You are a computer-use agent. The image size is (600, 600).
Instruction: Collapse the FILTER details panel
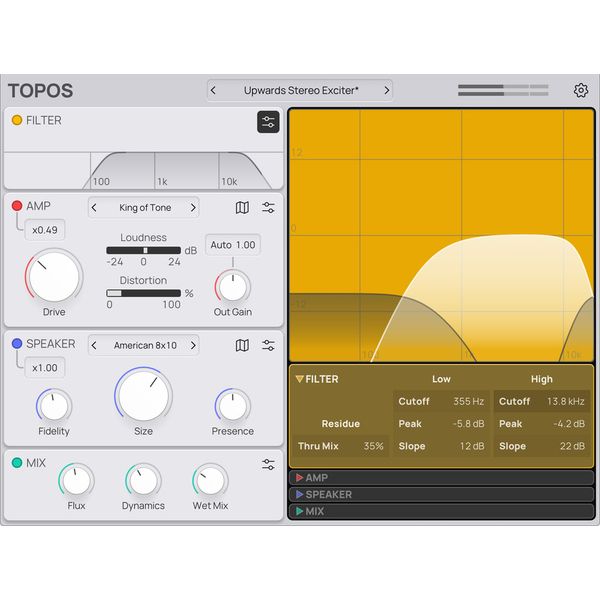[x=316, y=379]
